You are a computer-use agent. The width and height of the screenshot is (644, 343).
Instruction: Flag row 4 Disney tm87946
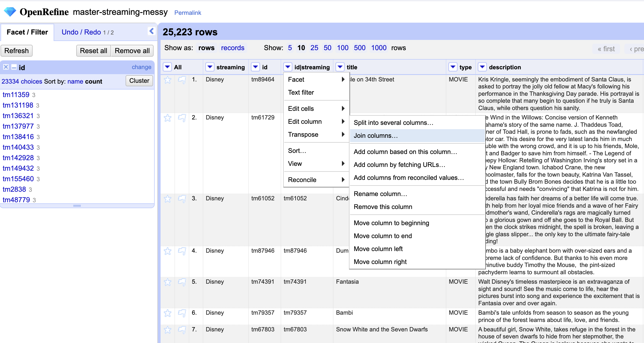coord(182,251)
